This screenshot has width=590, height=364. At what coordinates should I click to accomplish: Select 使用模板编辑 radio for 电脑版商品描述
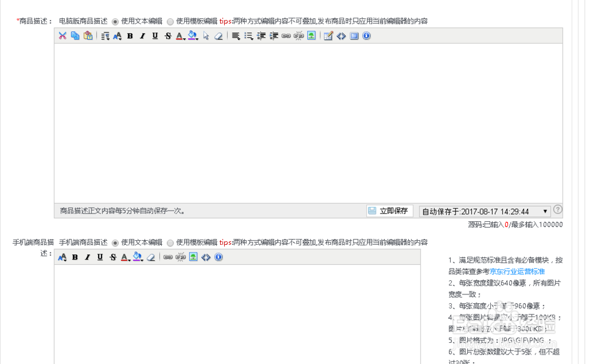coord(171,21)
